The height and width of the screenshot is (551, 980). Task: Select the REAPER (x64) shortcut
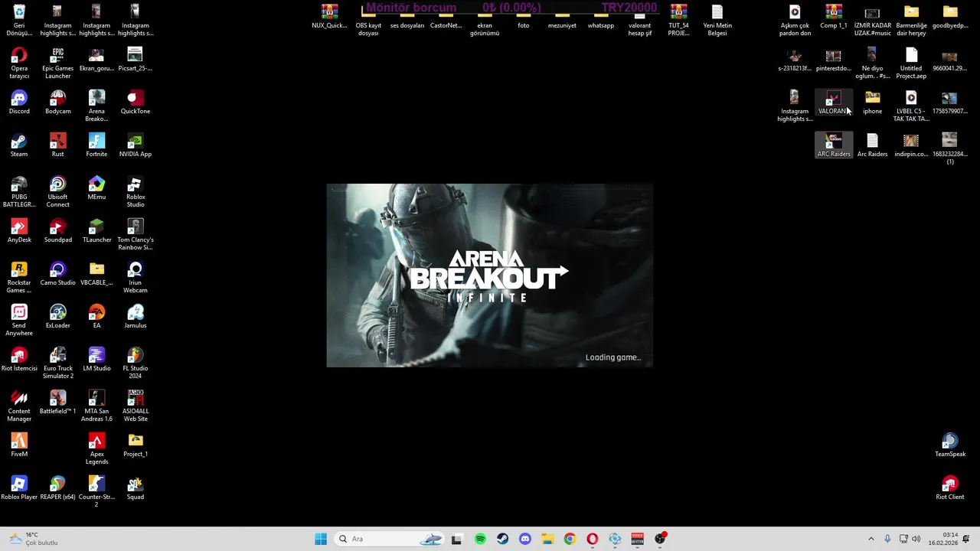coord(58,487)
